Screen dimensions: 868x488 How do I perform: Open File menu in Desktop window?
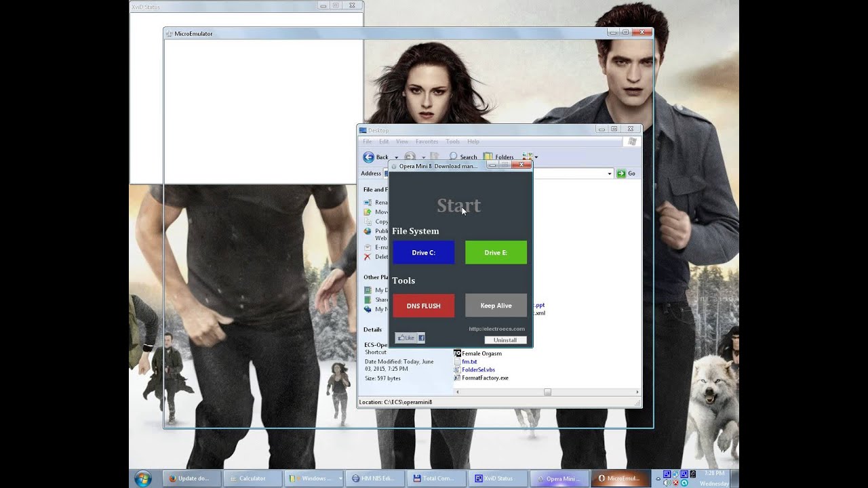pyautogui.click(x=368, y=142)
